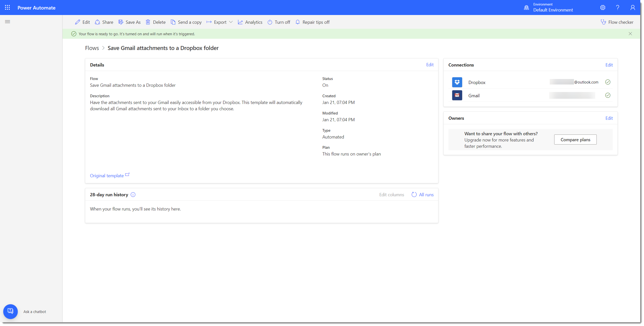Click the Power Automate title
This screenshot has height=326, width=644.
[x=37, y=8]
